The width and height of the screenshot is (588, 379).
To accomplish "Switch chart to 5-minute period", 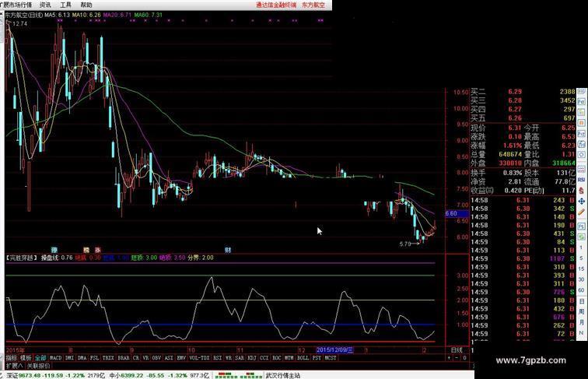I will click(x=581, y=258).
